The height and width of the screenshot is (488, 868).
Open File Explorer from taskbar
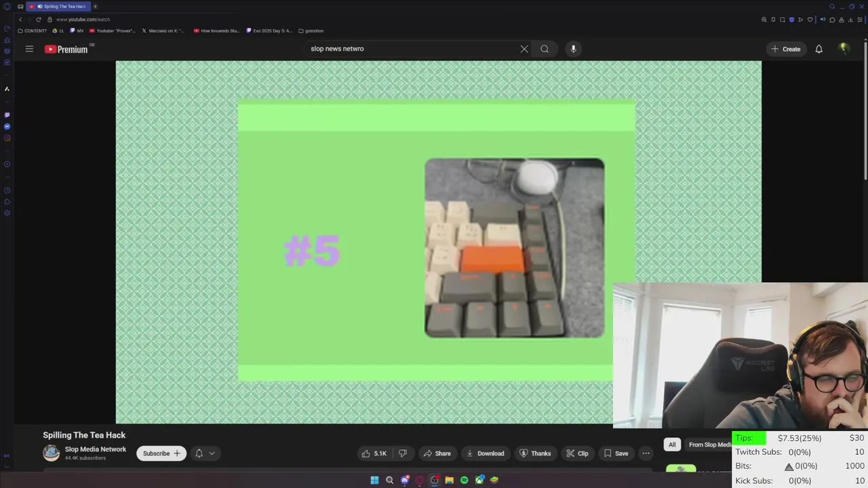click(449, 480)
